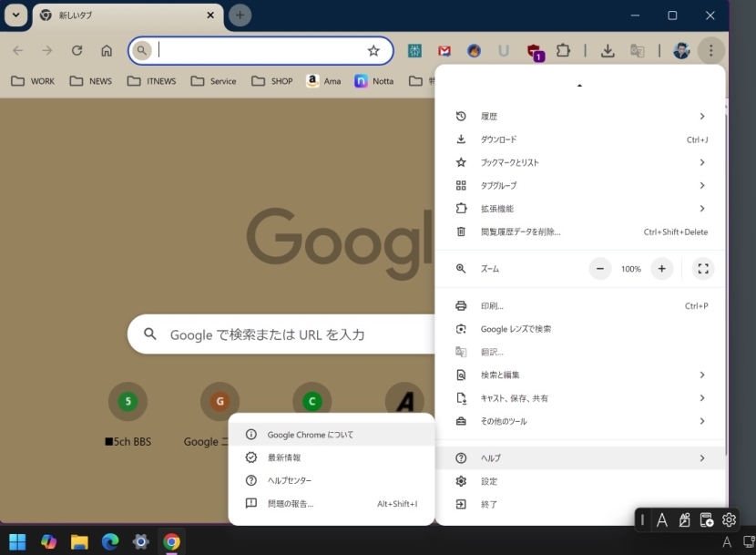The height and width of the screenshot is (555, 756).
Task: Click the browser forward arrow
Action: 46,51
